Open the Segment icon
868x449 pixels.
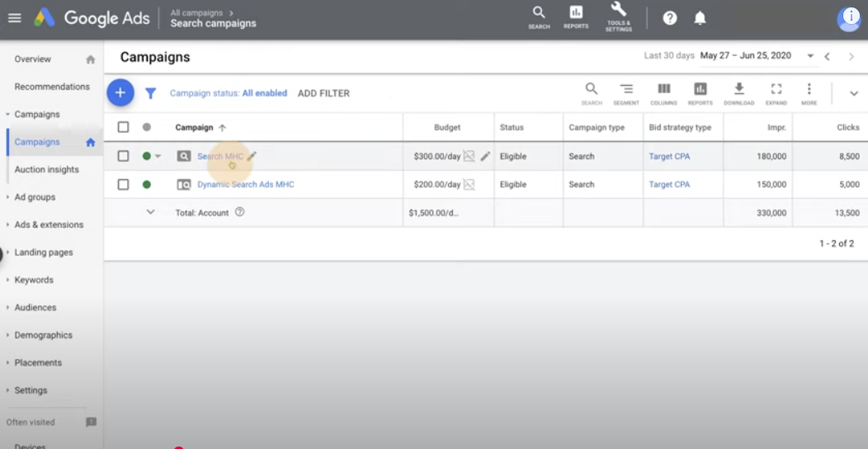point(626,93)
